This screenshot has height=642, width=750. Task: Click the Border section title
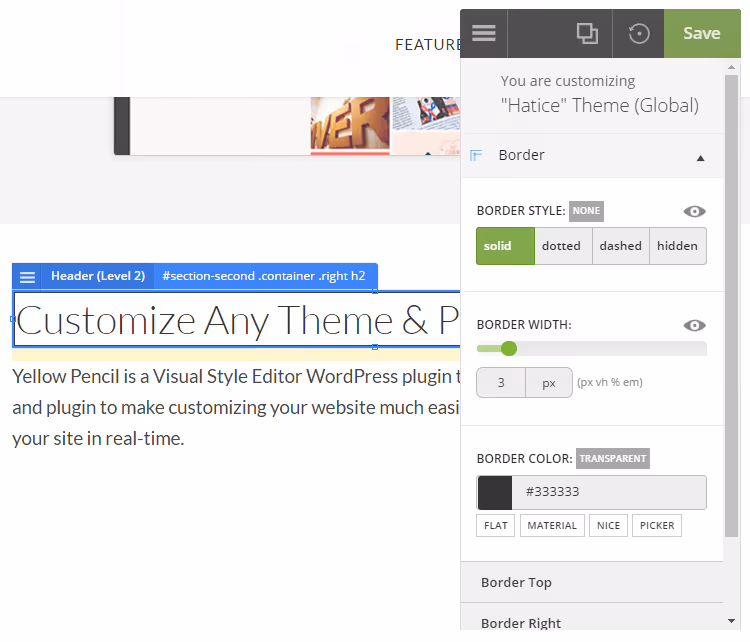521,155
